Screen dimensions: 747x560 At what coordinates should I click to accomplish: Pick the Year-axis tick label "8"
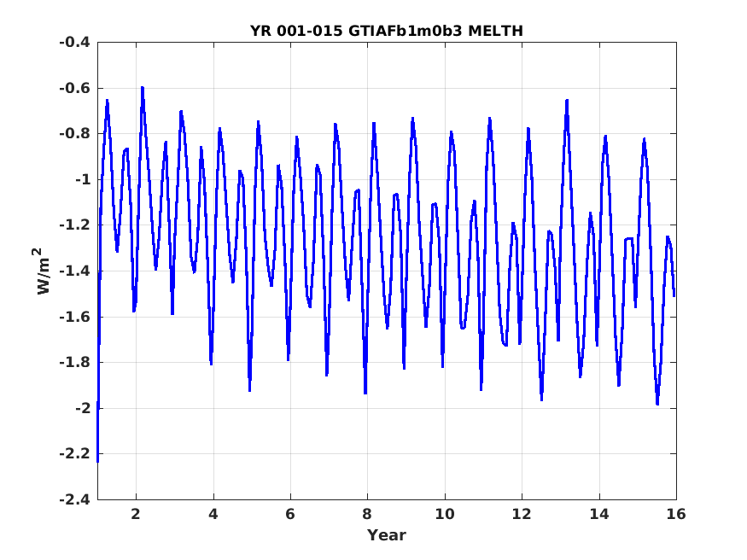point(367,514)
